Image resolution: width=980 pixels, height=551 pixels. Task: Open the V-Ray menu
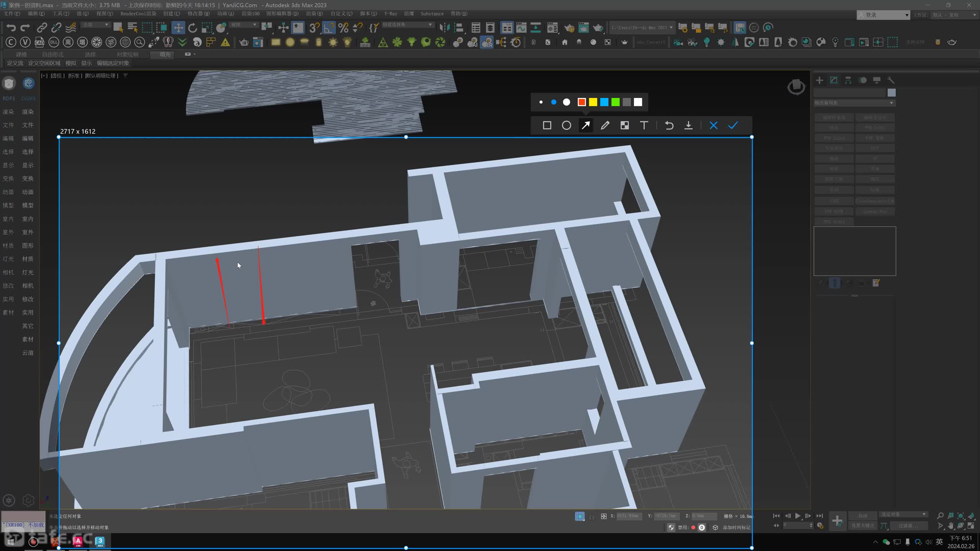tap(390, 13)
